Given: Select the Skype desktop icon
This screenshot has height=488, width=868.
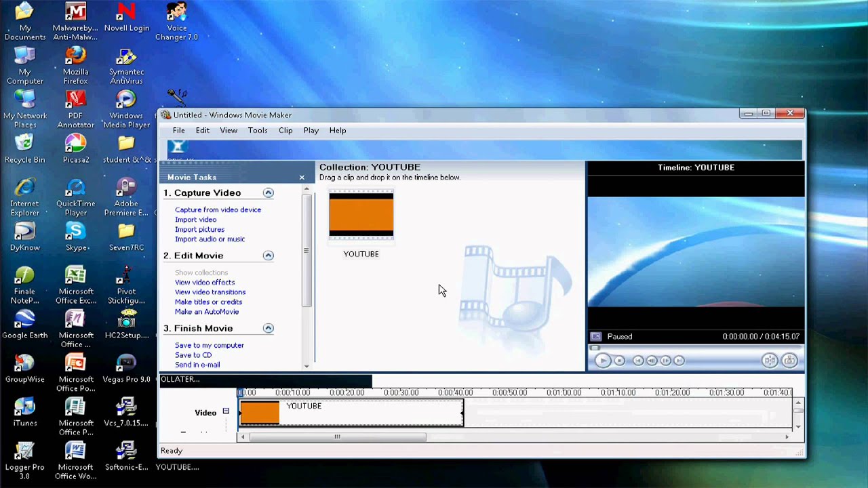Looking at the screenshot, I should [75, 237].
